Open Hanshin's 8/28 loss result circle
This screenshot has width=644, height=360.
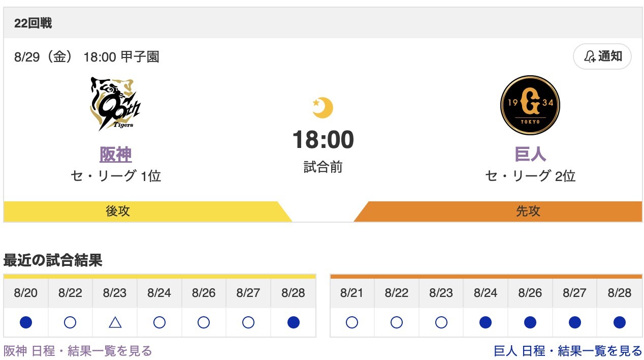click(x=293, y=322)
